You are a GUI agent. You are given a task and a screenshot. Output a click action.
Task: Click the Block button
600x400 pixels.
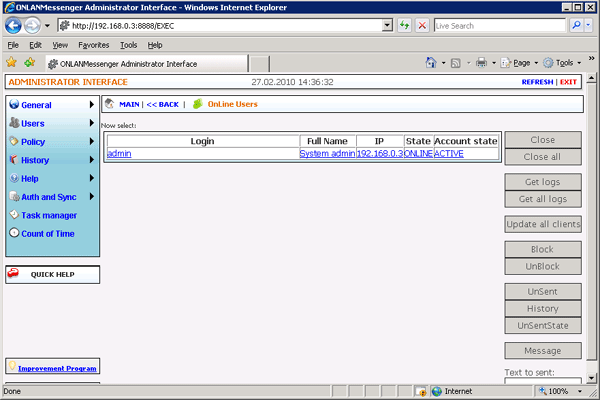tap(543, 250)
